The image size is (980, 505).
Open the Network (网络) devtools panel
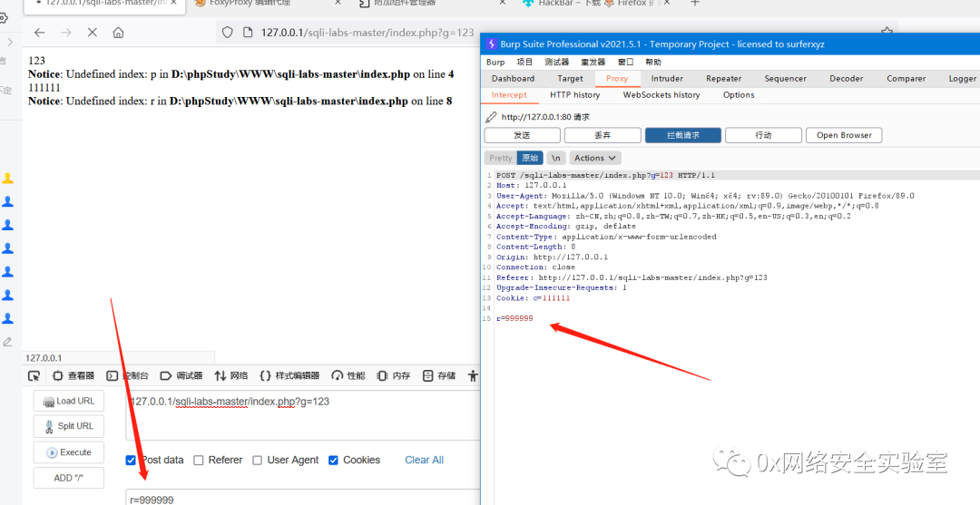(231, 375)
